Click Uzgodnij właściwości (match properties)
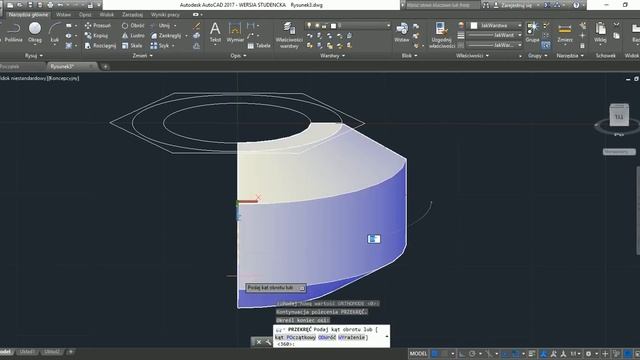 click(442, 35)
